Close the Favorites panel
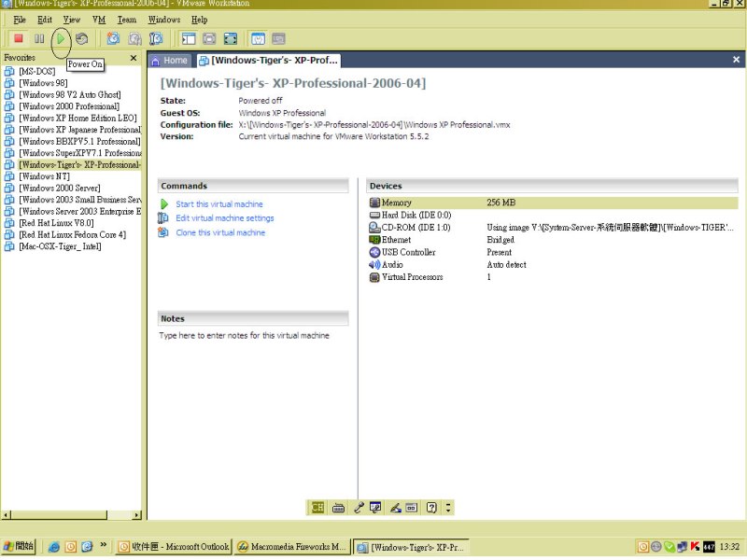The height and width of the screenshot is (560, 747). pos(134,58)
